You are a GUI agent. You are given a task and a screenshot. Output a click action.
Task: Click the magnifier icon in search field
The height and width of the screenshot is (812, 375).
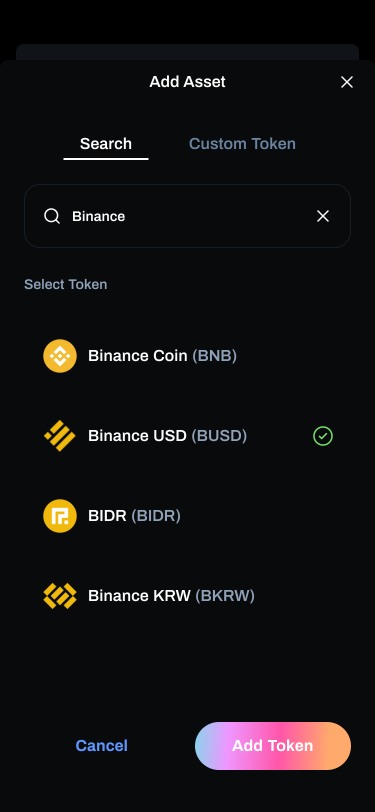tap(52, 216)
